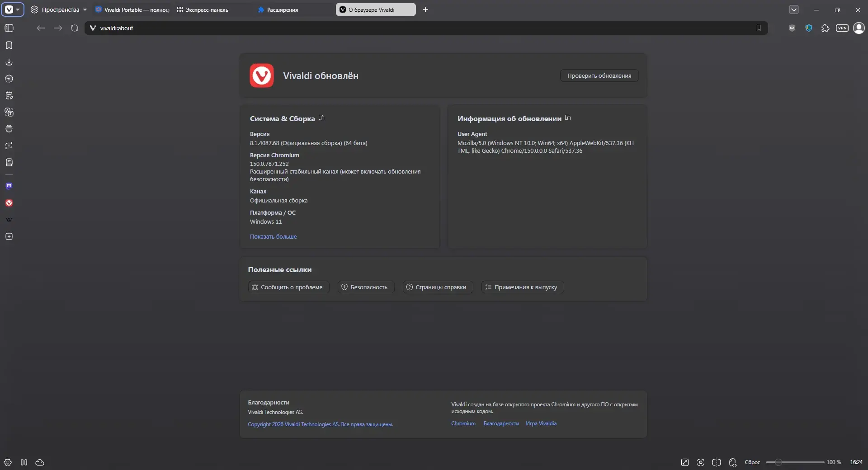Open the user profile avatar
868x470 pixels.
point(859,28)
